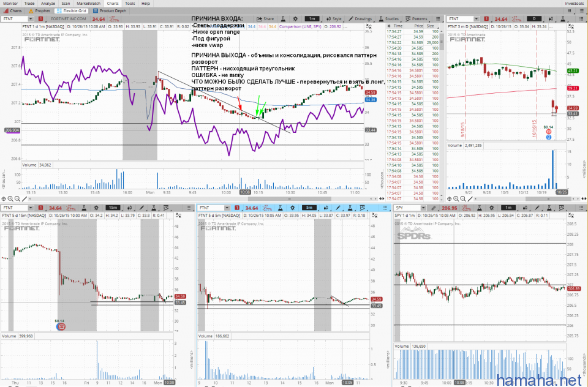Click the Share button on main chart
The width and height of the screenshot is (588, 387).
[265, 19]
